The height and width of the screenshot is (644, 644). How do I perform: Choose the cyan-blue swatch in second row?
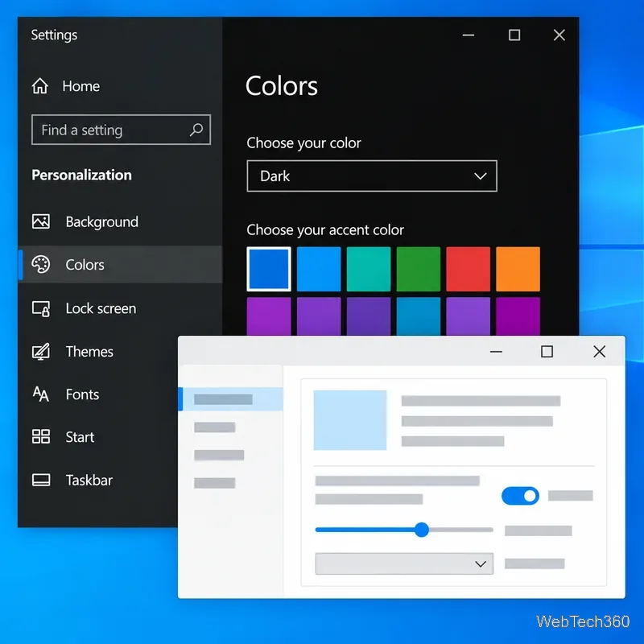click(x=418, y=316)
